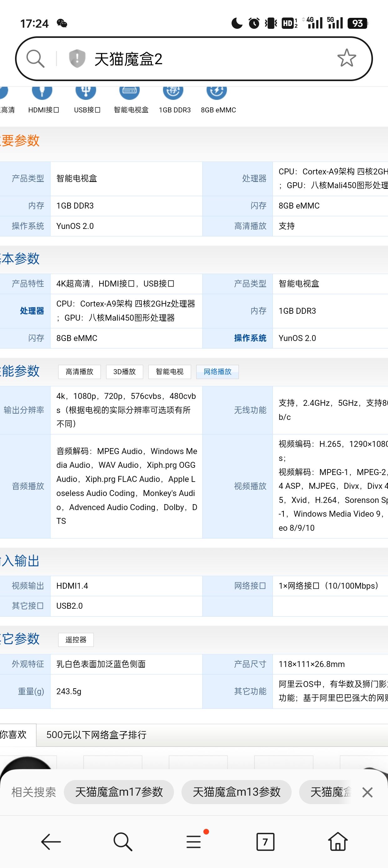The height and width of the screenshot is (868, 388).
Task: Open the bold 操作系统 parameter link
Action: coord(250,338)
